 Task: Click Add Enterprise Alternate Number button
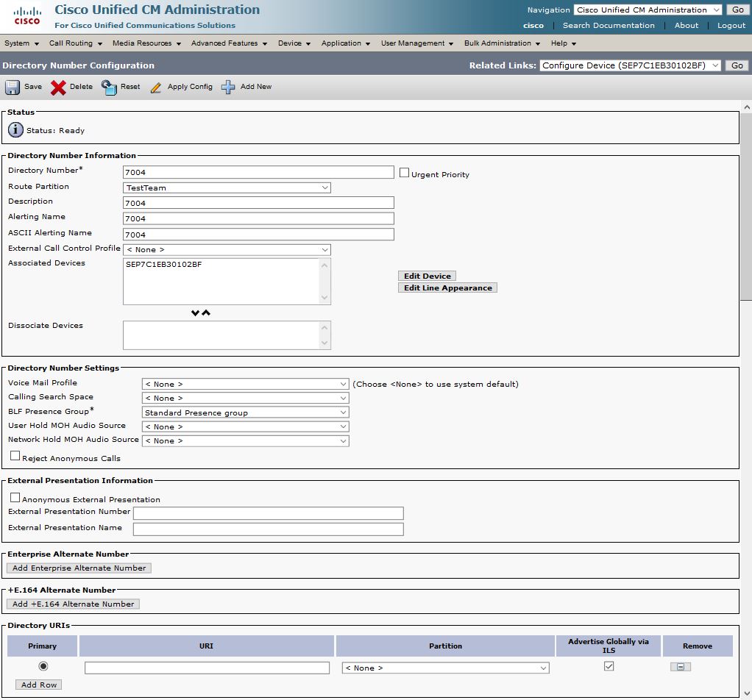(x=79, y=568)
